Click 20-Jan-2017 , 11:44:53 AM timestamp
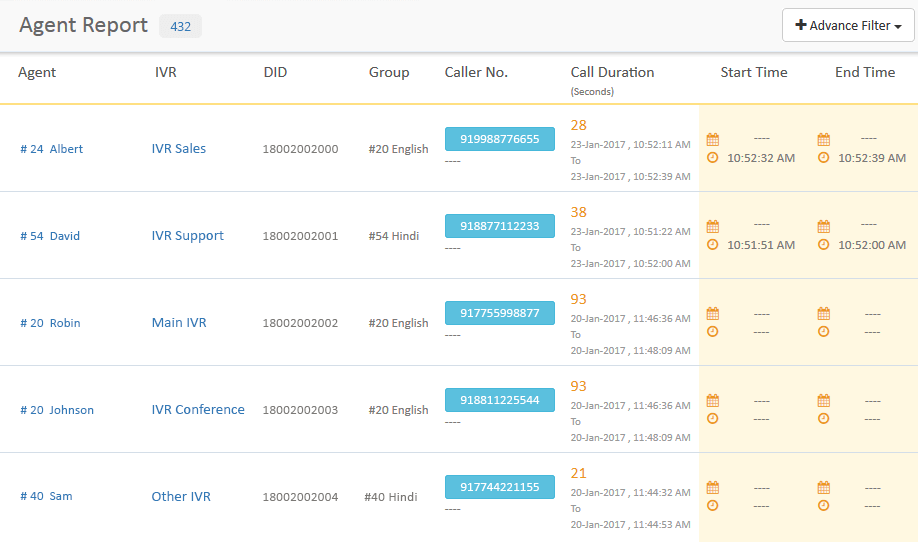This screenshot has width=918, height=542. [631, 524]
